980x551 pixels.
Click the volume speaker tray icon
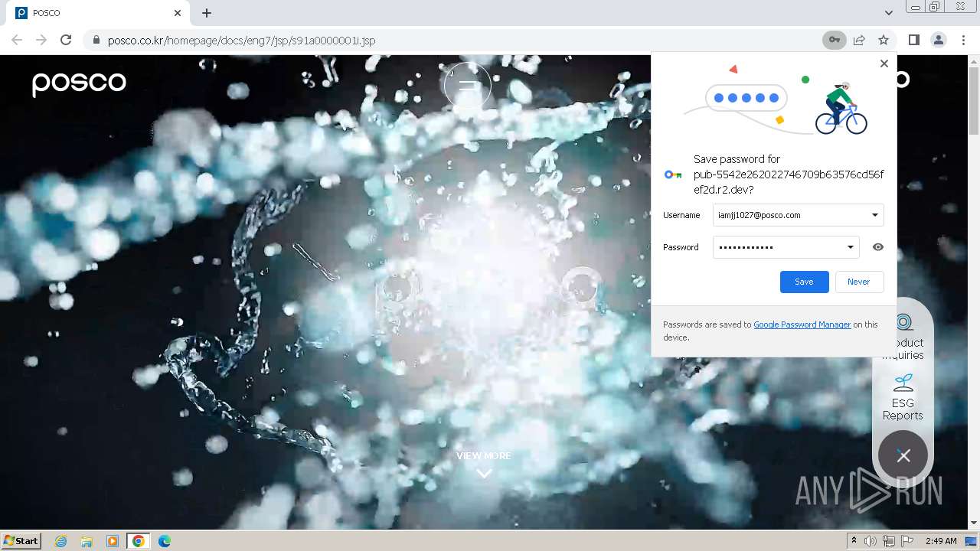coord(871,541)
